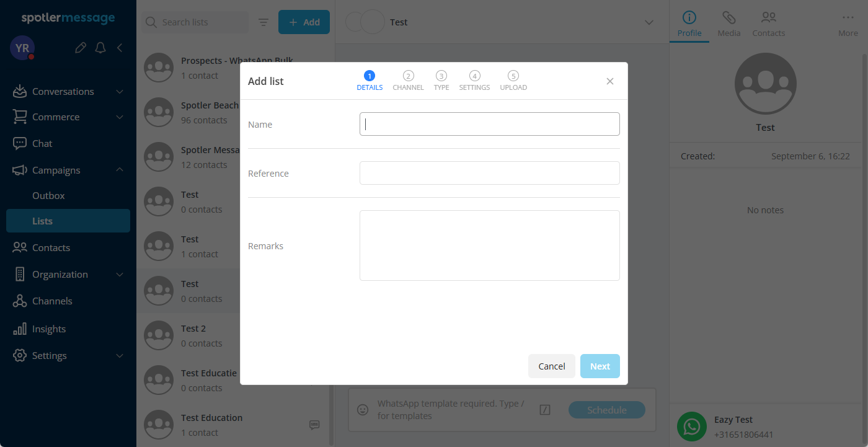The width and height of the screenshot is (868, 447).
Task: Click the WhatsApp icon for Eazy Test
Action: click(x=692, y=427)
